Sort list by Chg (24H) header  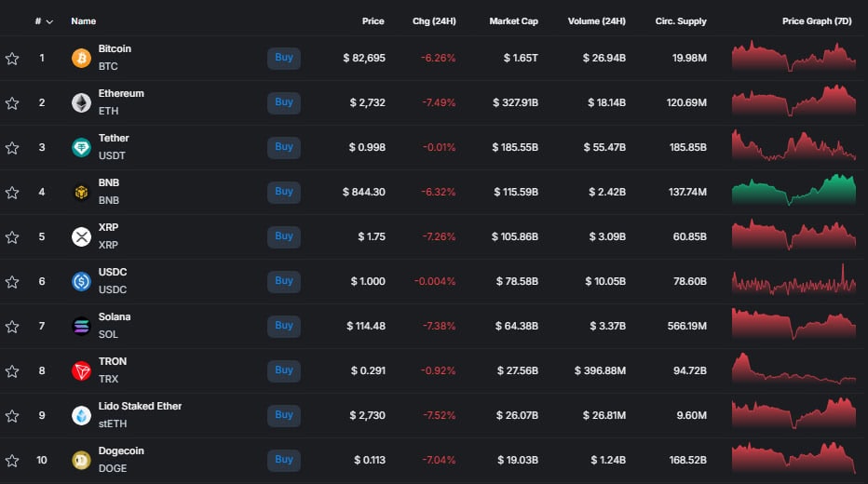(x=434, y=21)
